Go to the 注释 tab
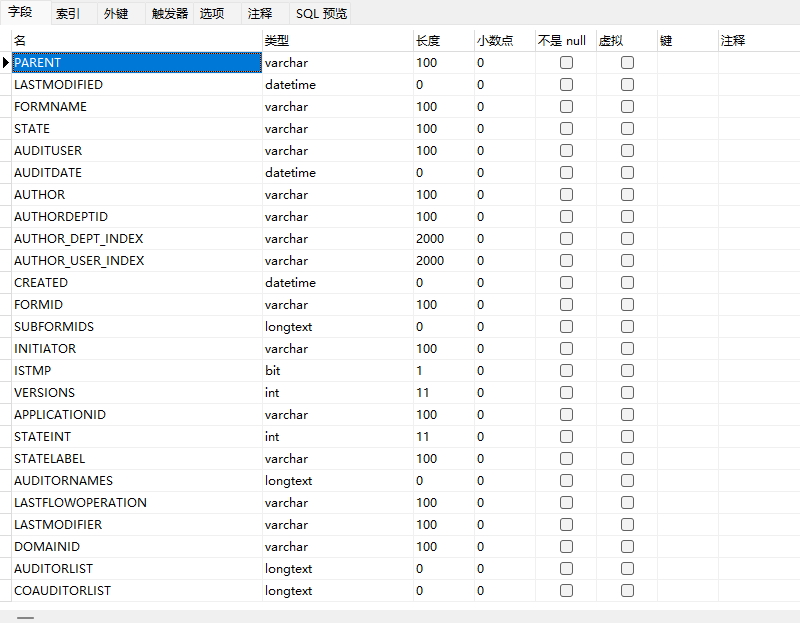800x623 pixels. coord(260,13)
